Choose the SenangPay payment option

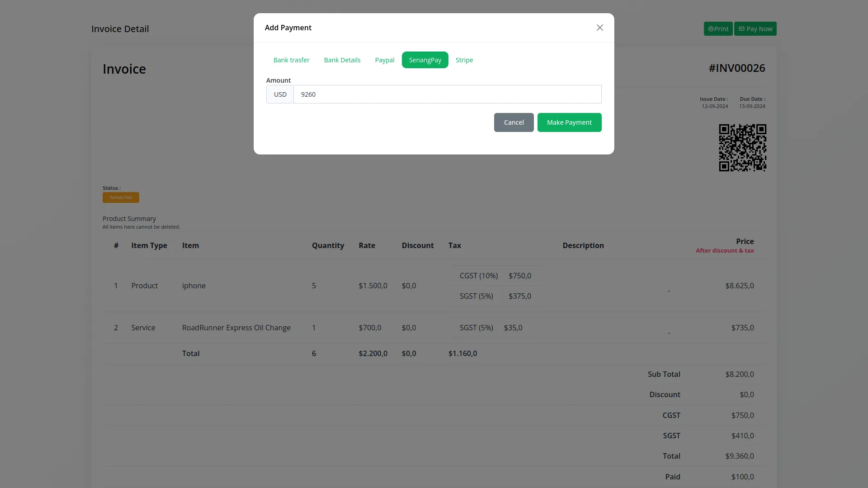coord(425,60)
